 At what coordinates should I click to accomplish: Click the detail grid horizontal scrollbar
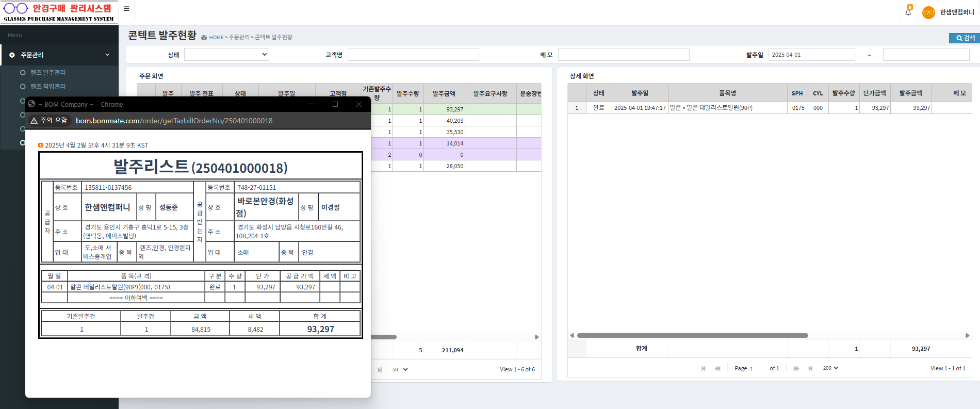692,335
